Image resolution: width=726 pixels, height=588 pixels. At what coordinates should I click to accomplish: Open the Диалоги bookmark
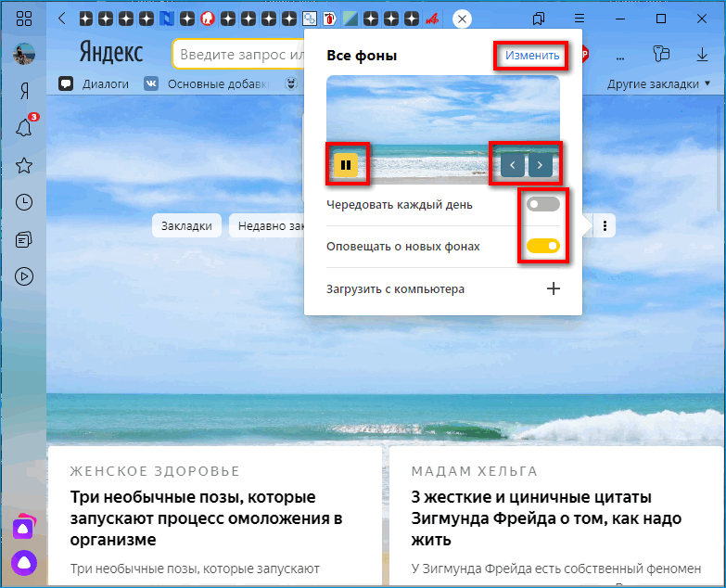point(94,83)
